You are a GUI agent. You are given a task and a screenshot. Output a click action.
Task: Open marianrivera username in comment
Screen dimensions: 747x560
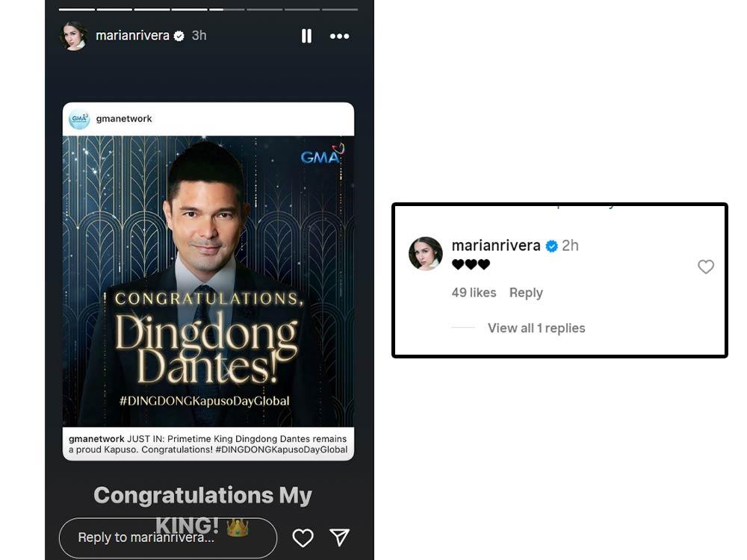(496, 246)
